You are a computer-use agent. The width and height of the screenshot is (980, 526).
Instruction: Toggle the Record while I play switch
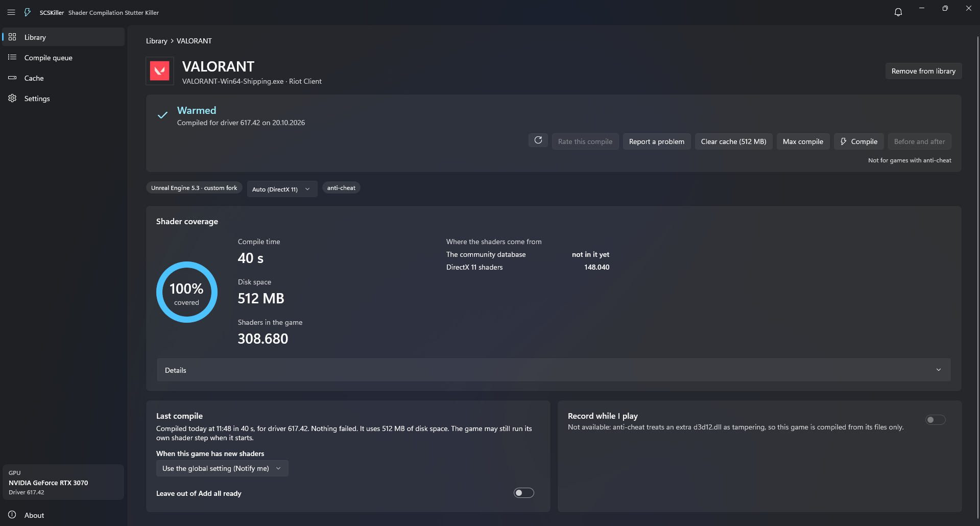936,420
